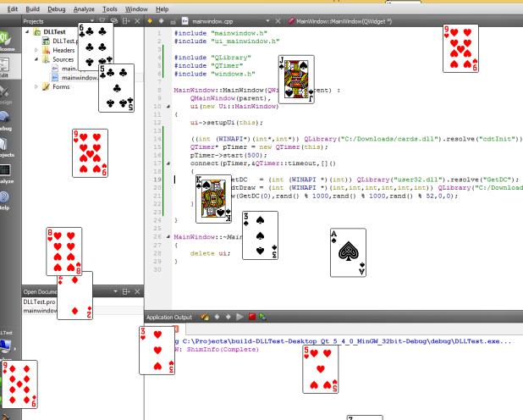Expand the Headers folder
Viewport: 523px width, 420px height.
click(x=36, y=50)
